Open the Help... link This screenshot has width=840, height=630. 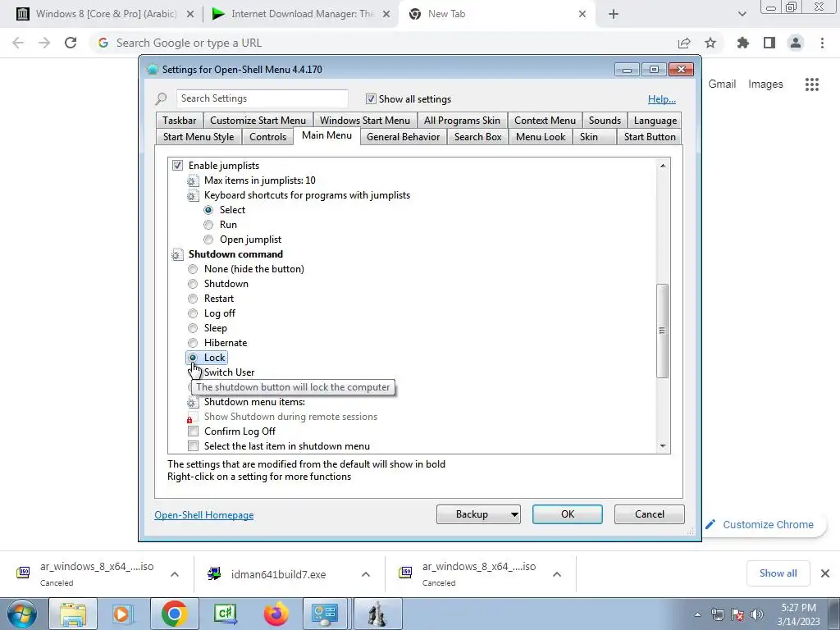[662, 99]
